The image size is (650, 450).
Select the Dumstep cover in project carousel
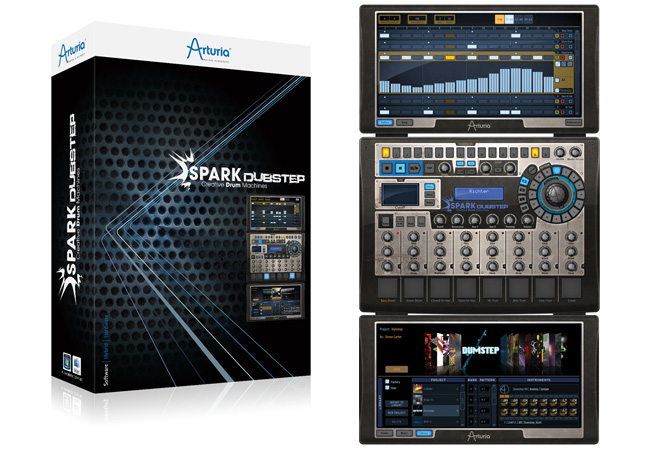[x=480, y=351]
